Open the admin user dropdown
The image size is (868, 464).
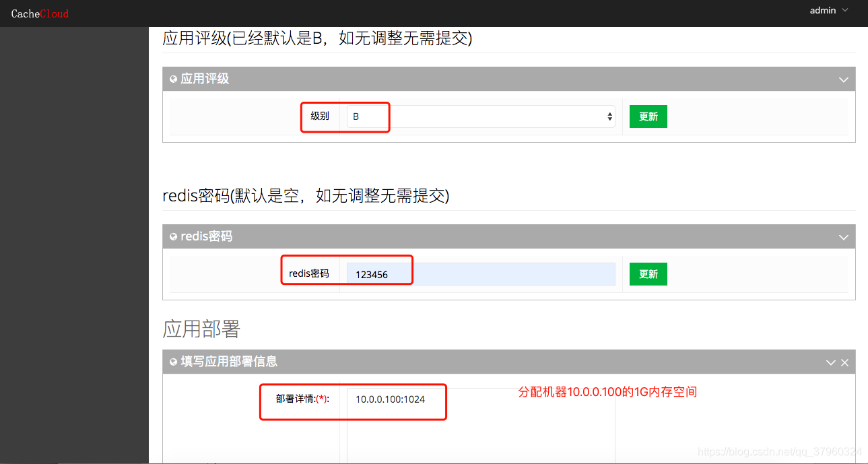pyautogui.click(x=829, y=11)
